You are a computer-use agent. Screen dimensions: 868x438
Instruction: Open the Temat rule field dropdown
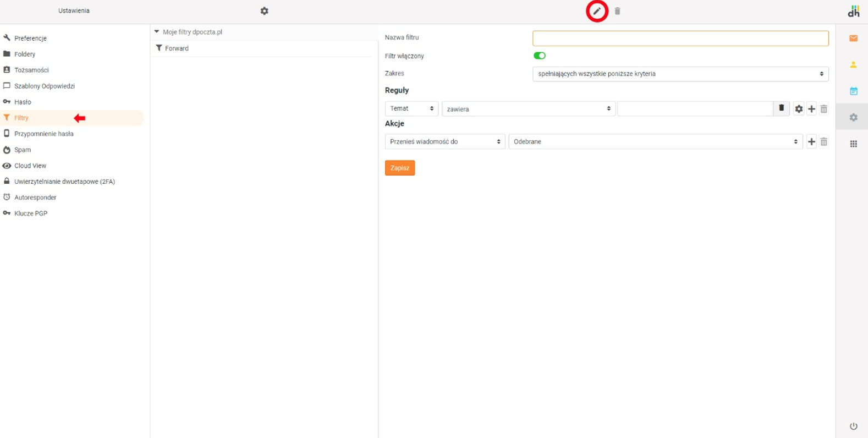(411, 109)
